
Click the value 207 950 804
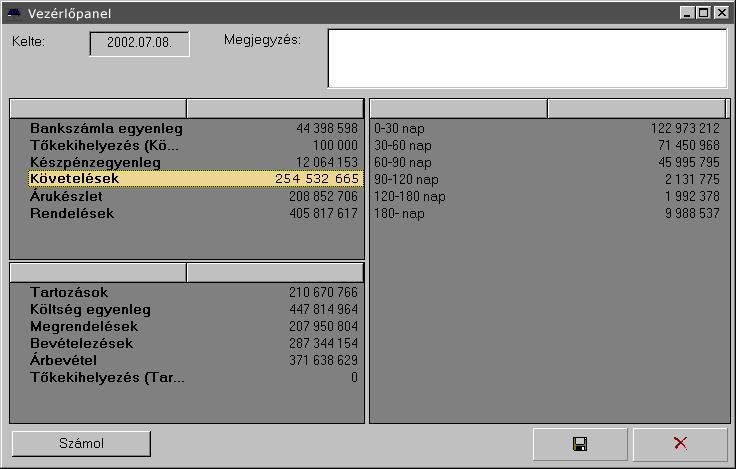coord(323,326)
